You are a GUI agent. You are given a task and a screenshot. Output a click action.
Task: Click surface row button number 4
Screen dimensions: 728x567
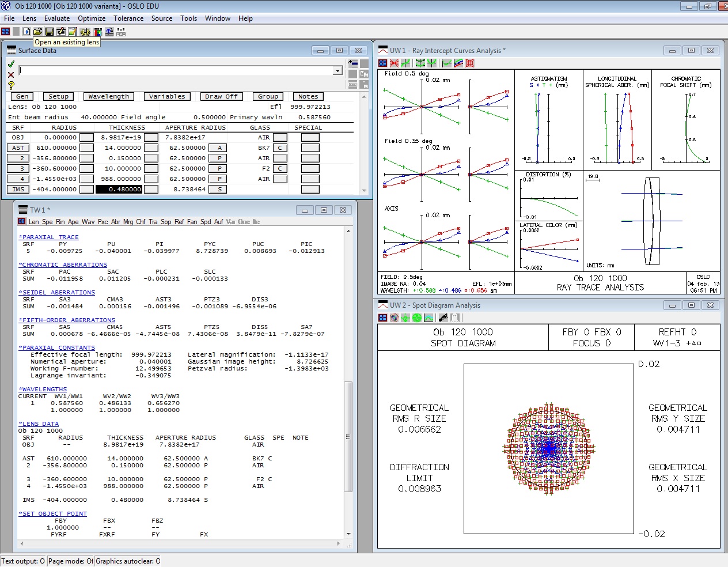tap(18, 179)
